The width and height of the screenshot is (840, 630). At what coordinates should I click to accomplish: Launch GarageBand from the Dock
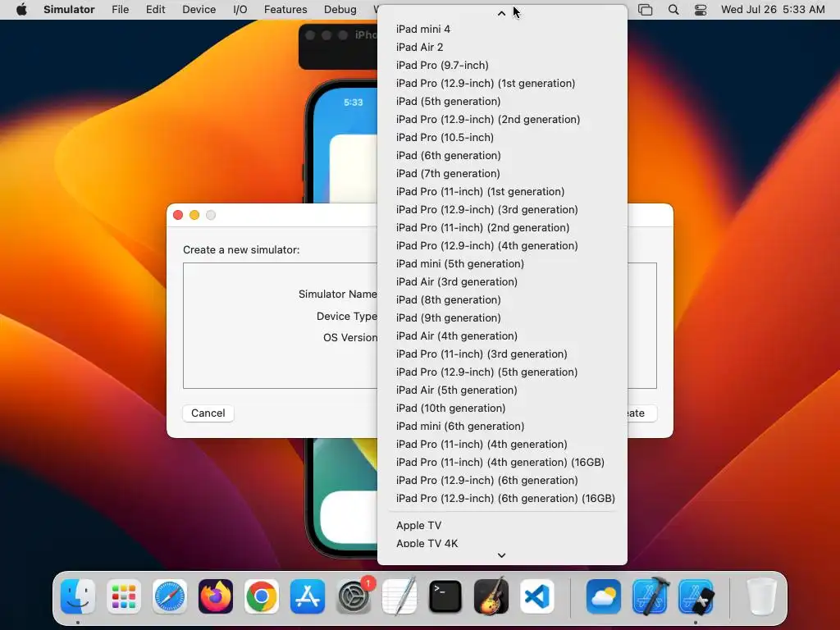(491, 596)
